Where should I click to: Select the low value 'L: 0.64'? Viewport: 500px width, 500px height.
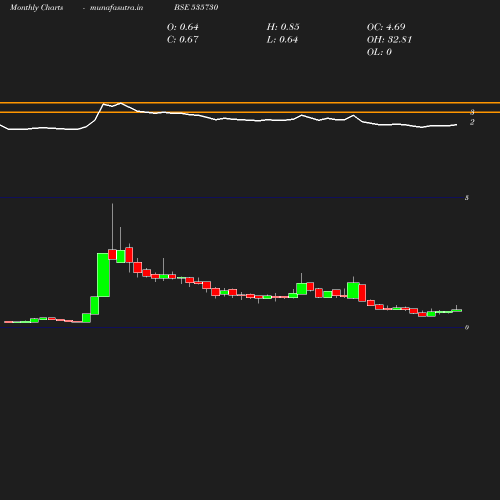(282, 40)
